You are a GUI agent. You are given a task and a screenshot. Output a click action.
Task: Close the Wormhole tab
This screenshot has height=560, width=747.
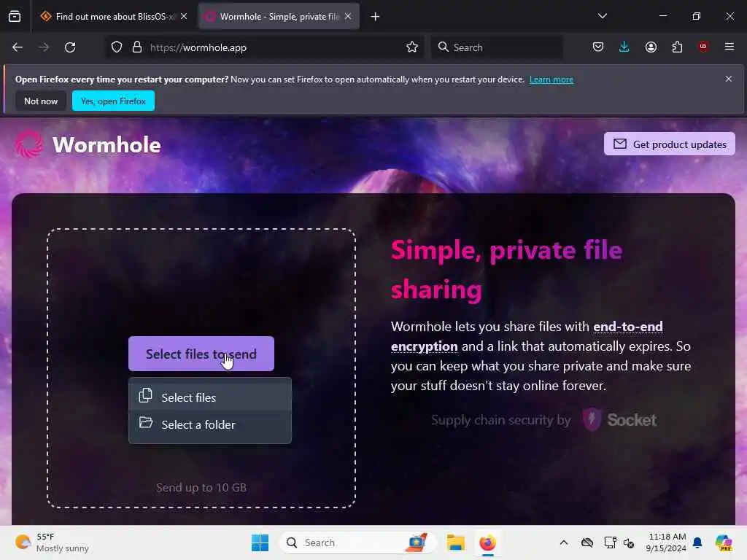348,16
